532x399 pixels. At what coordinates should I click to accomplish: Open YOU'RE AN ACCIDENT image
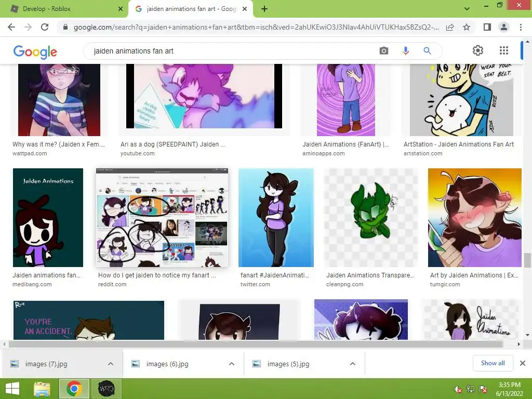click(x=88, y=320)
